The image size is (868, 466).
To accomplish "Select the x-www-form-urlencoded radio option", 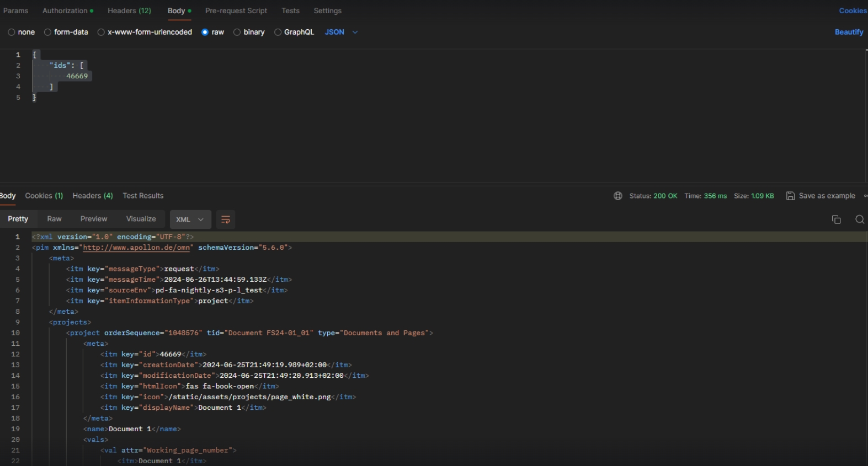I will pyautogui.click(x=102, y=32).
